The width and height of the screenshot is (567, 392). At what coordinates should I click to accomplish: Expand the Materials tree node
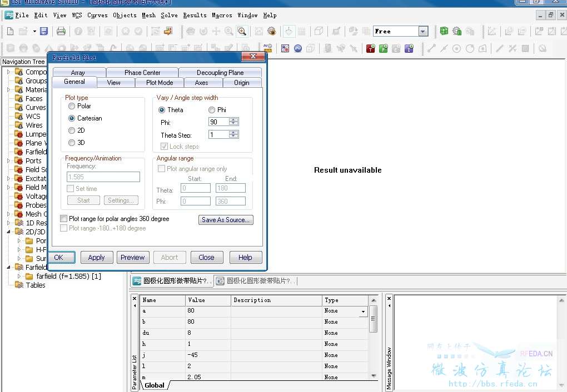(9, 89)
